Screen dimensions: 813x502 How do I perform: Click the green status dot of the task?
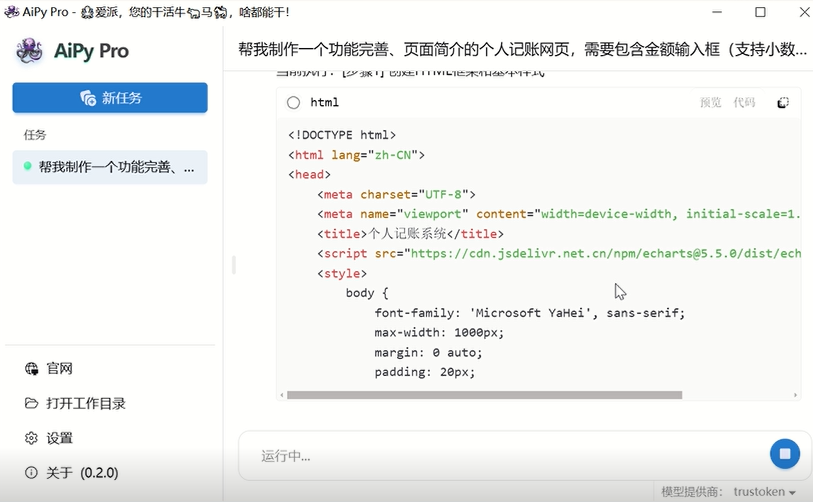pyautogui.click(x=27, y=166)
